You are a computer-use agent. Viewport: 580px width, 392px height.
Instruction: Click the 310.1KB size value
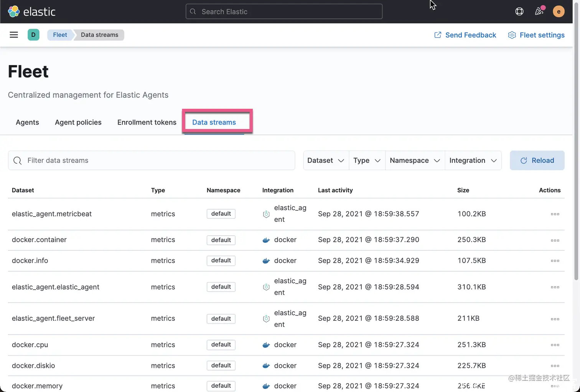coord(471,287)
